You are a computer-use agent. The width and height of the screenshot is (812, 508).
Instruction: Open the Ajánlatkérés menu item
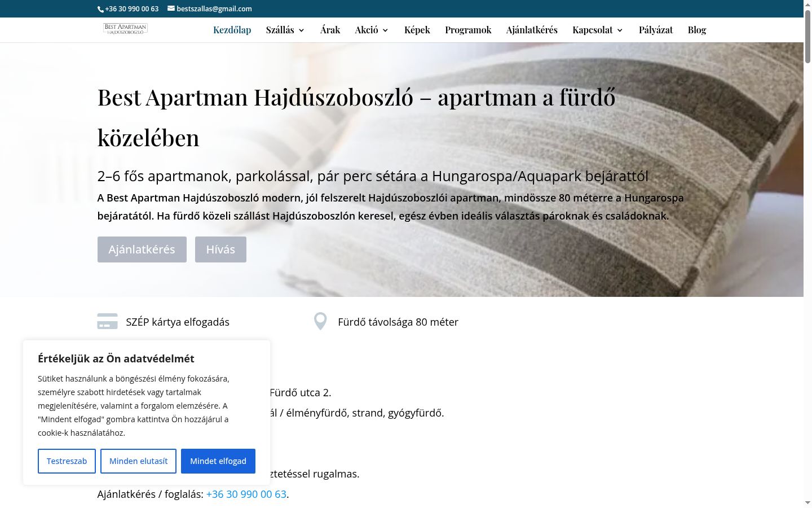click(532, 30)
